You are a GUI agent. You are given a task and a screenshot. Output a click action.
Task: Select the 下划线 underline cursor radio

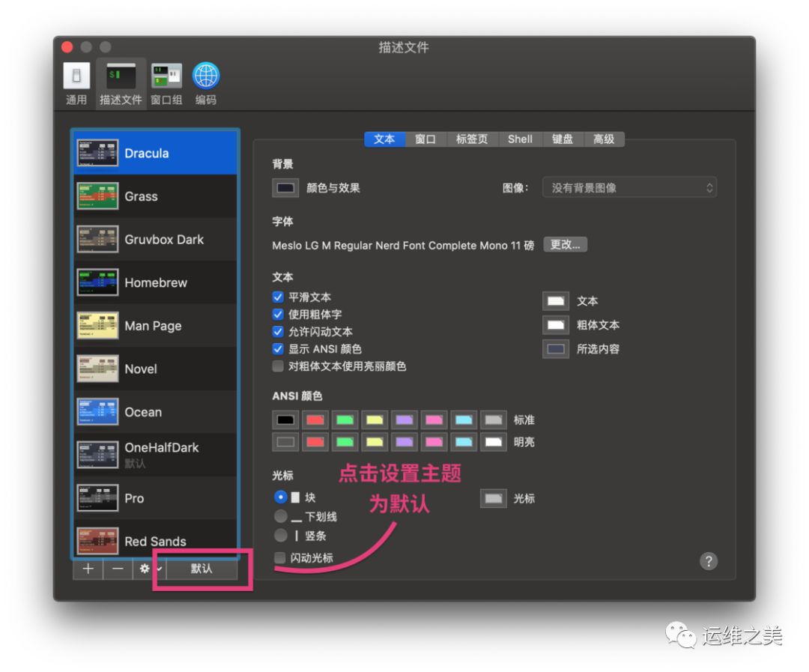[x=280, y=516]
